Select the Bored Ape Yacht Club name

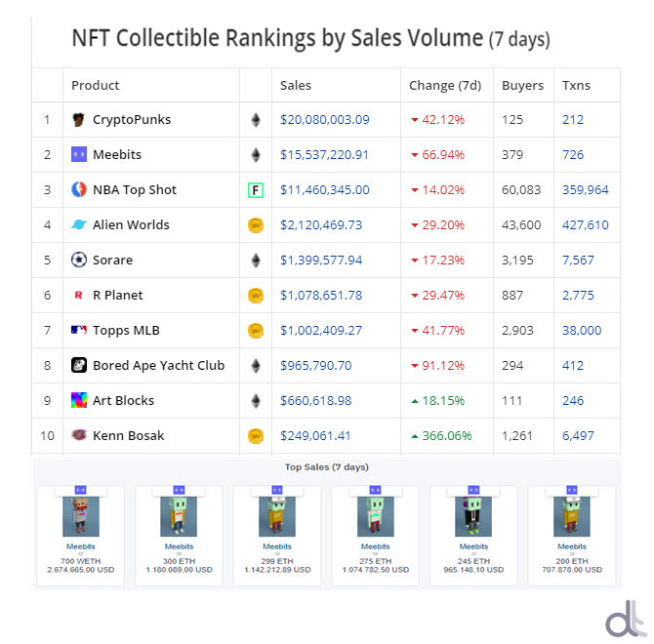click(158, 365)
